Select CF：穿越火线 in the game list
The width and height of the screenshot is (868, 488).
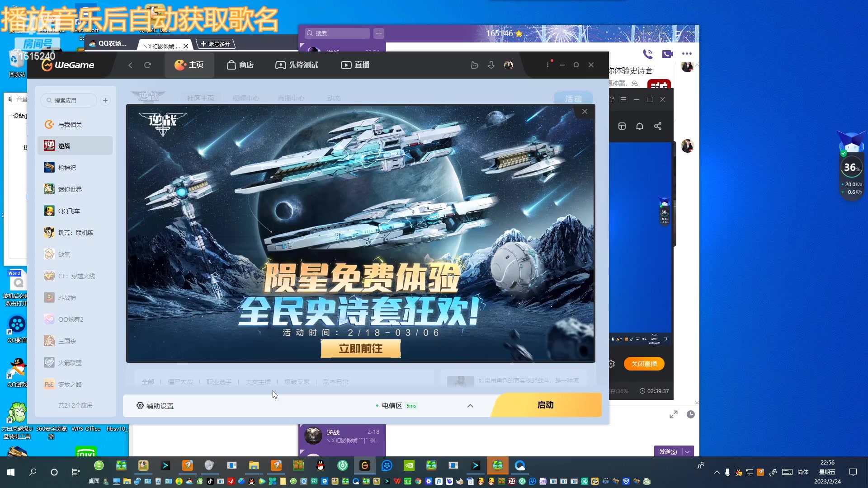click(x=75, y=276)
